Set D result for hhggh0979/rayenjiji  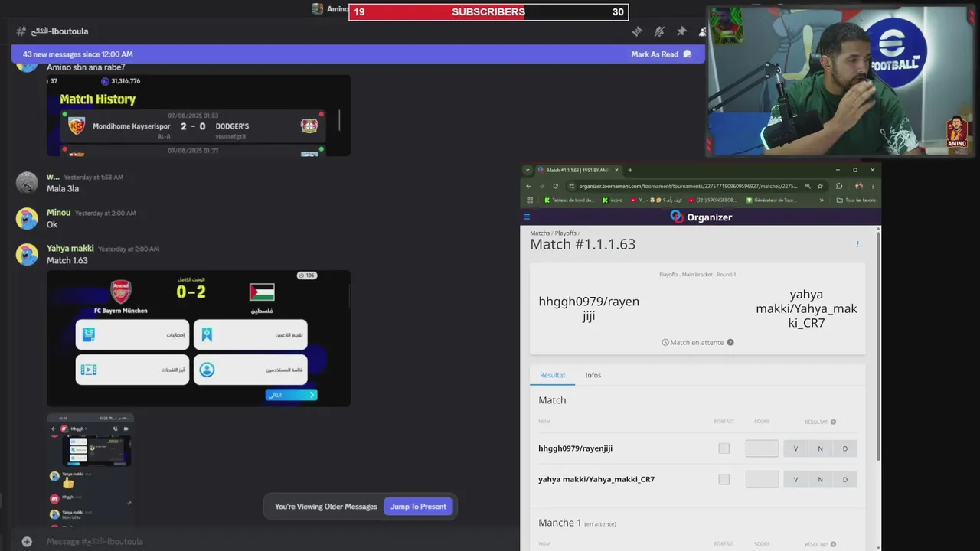845,448
